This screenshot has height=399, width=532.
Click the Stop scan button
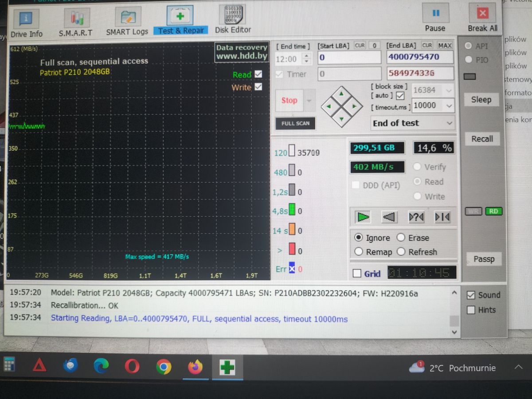pyautogui.click(x=289, y=101)
